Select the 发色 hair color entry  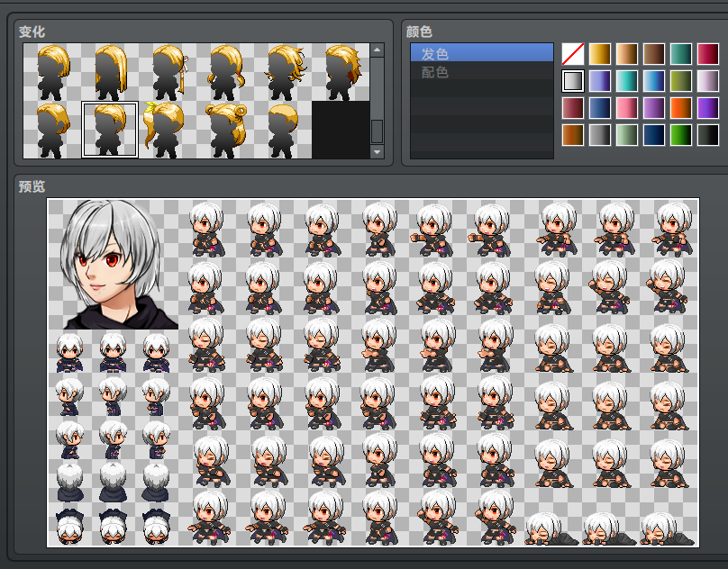point(481,52)
